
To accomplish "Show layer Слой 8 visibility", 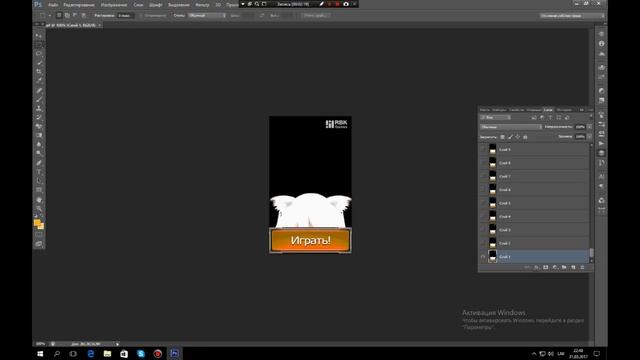I will point(483,163).
